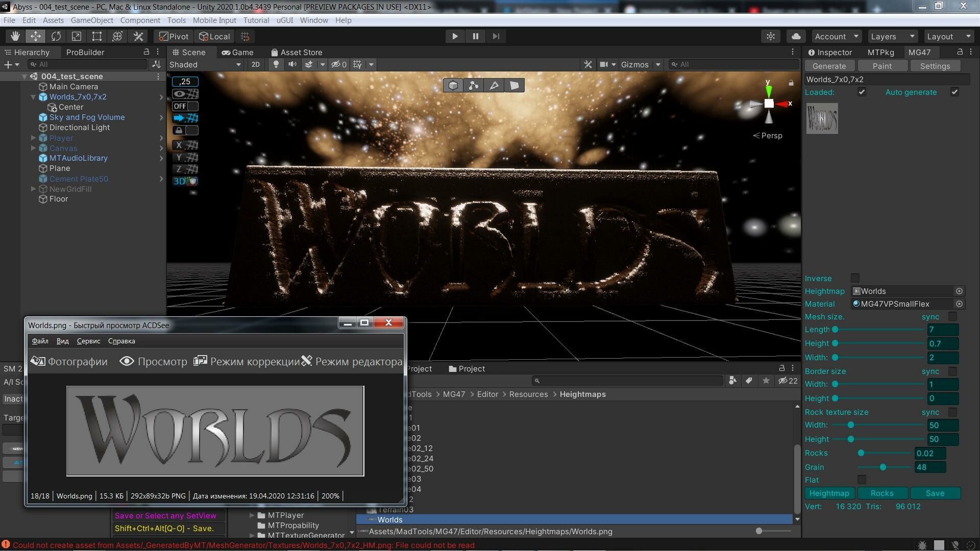The width and height of the screenshot is (980, 551).
Task: Open the GameObject menu
Action: tap(92, 20)
